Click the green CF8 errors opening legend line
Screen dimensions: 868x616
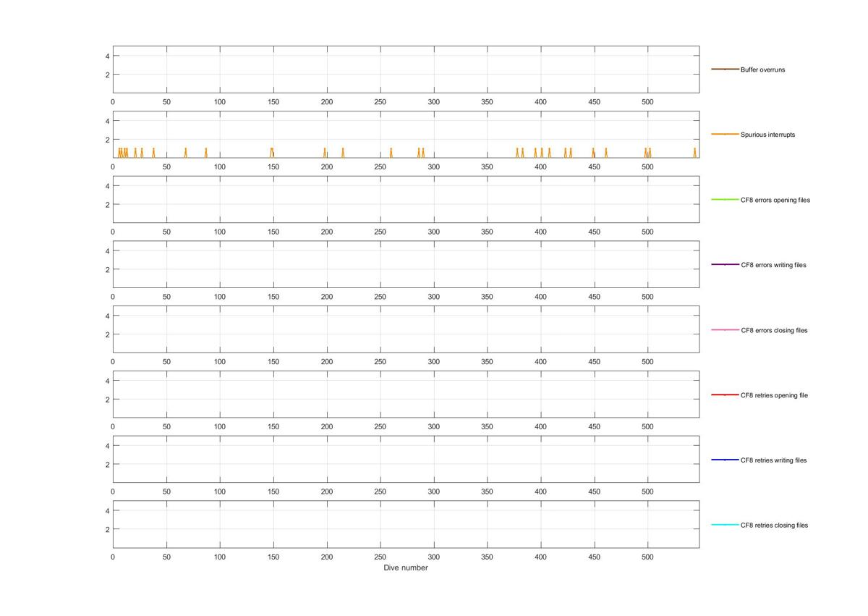click(725, 200)
